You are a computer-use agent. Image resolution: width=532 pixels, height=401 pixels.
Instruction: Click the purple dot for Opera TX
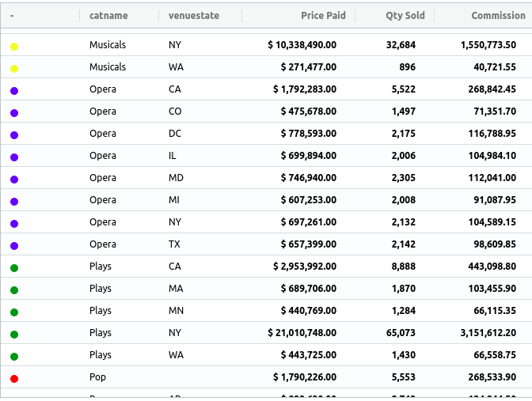tap(14, 246)
